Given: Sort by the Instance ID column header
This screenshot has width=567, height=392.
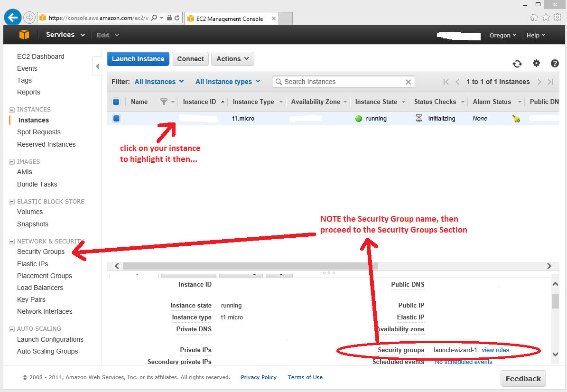Looking at the screenshot, I should (199, 102).
